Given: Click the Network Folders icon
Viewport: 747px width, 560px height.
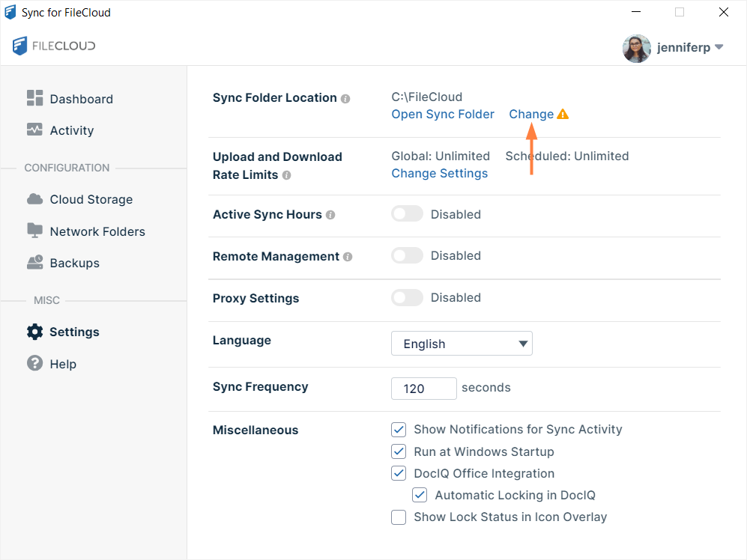Looking at the screenshot, I should [x=35, y=231].
